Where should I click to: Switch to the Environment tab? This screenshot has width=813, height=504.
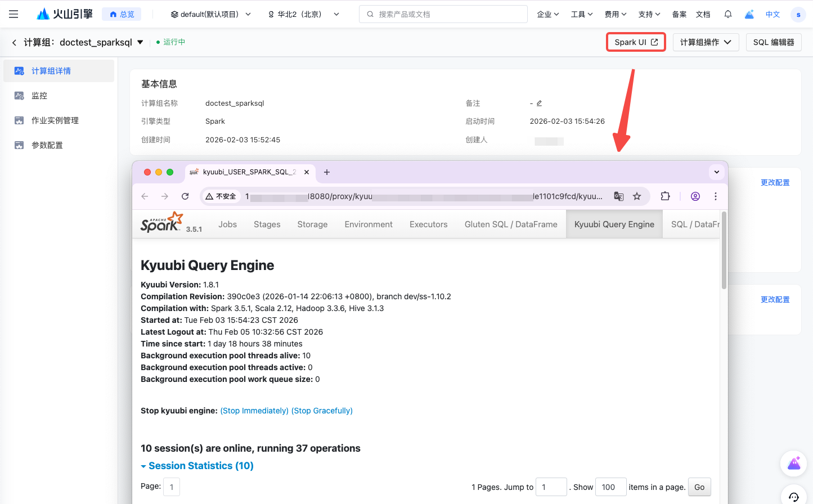coord(369,224)
